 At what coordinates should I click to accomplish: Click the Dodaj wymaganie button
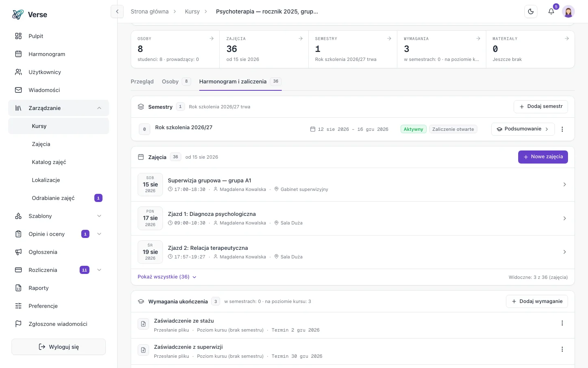pyautogui.click(x=537, y=301)
